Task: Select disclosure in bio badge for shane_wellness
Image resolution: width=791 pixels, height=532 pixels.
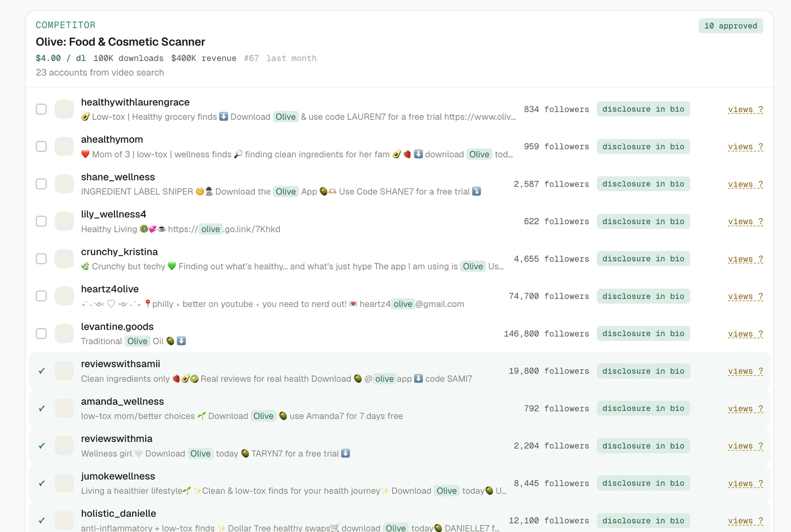Action: 643,184
